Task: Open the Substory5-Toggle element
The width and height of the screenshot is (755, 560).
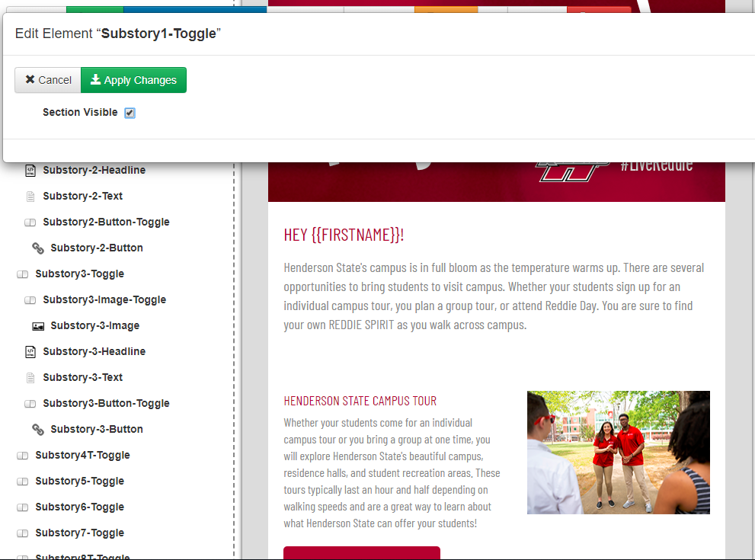Action: [x=79, y=481]
